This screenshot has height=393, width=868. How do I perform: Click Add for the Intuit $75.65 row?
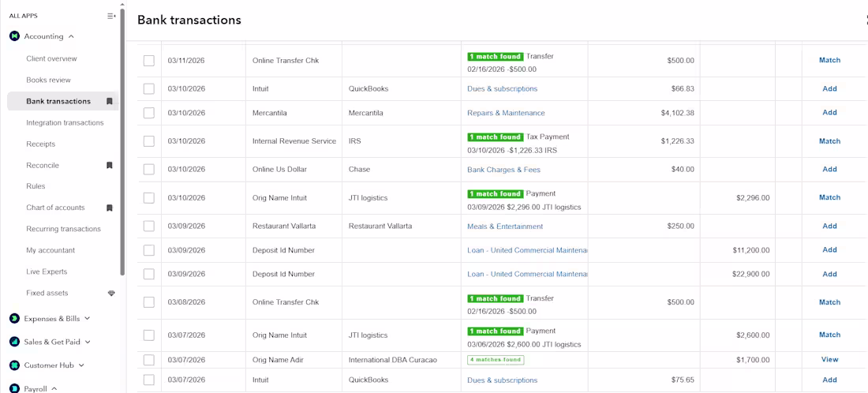[x=829, y=380]
